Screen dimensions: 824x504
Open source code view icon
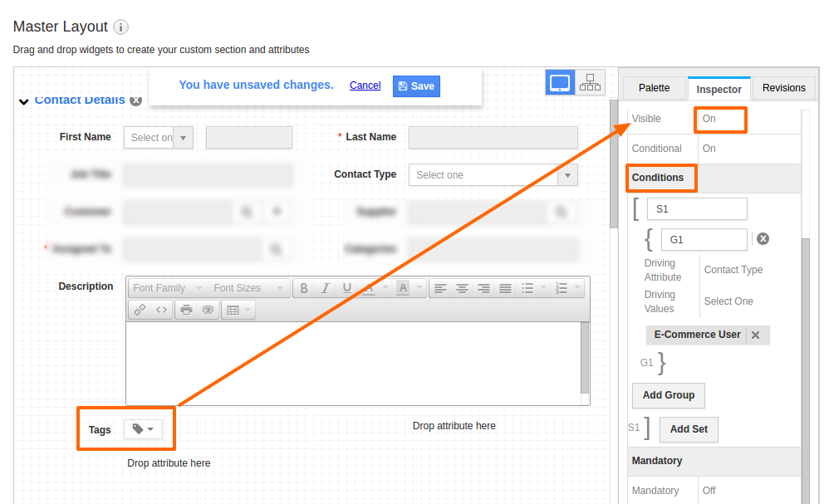click(161, 310)
